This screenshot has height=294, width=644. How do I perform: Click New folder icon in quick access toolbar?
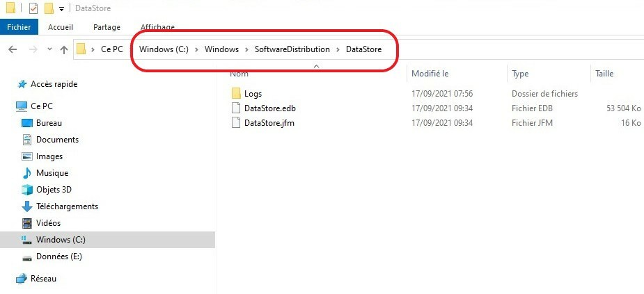(x=49, y=8)
